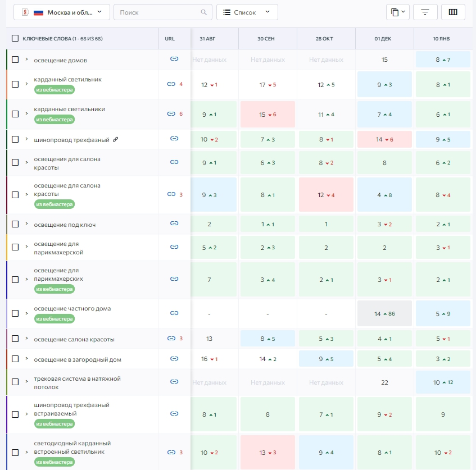Click the search magnifier icon
The width and height of the screenshot is (476, 470).
point(203,12)
